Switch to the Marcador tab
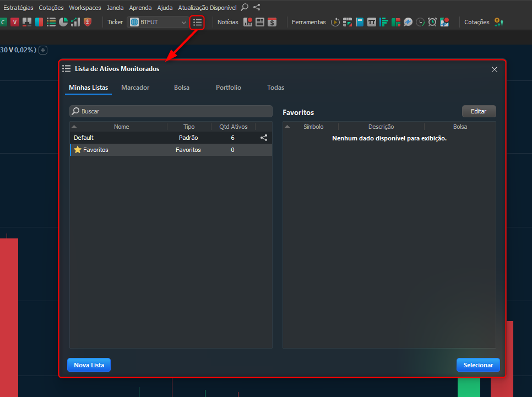The width and height of the screenshot is (532, 397). (135, 88)
